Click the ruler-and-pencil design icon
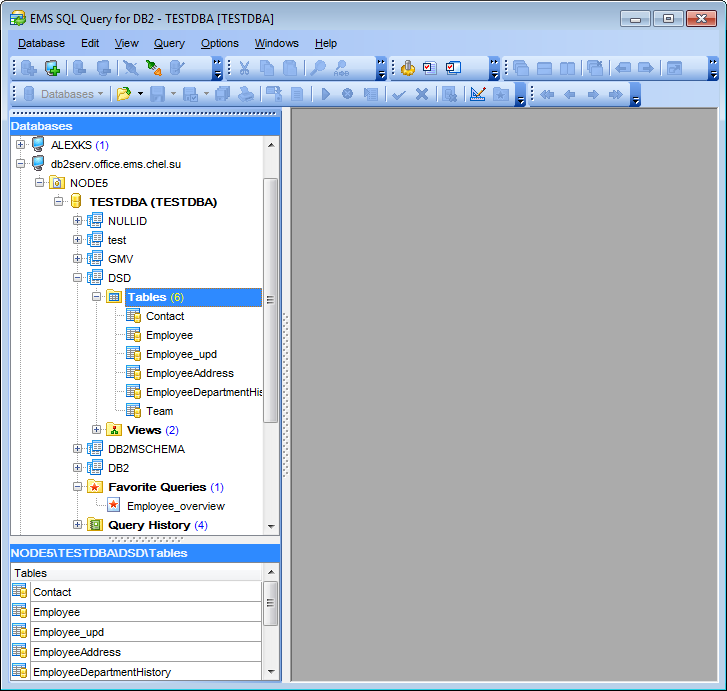The image size is (727, 691). 477,94
